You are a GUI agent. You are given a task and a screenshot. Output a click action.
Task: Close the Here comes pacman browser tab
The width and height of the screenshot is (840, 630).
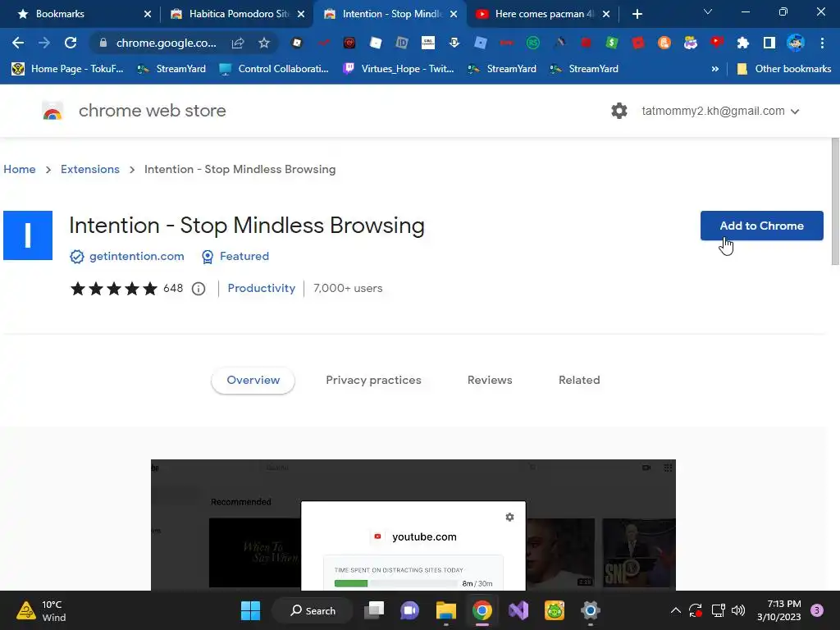tap(606, 14)
